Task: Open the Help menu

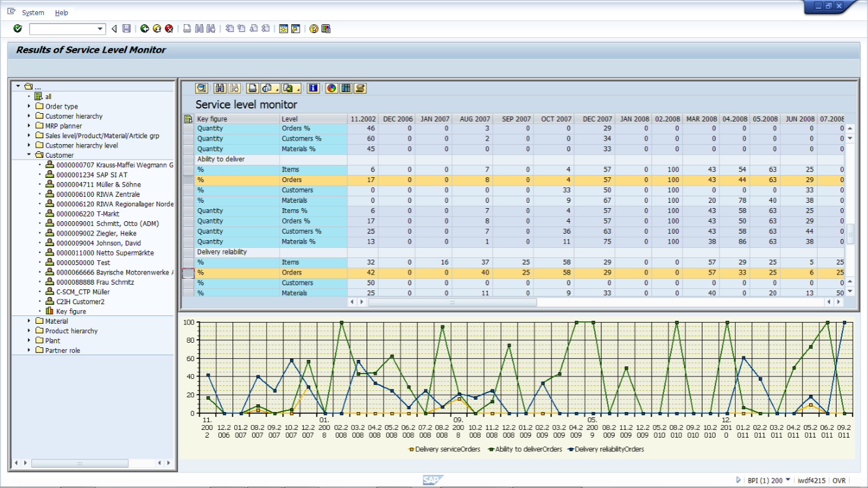Action: 61,12
